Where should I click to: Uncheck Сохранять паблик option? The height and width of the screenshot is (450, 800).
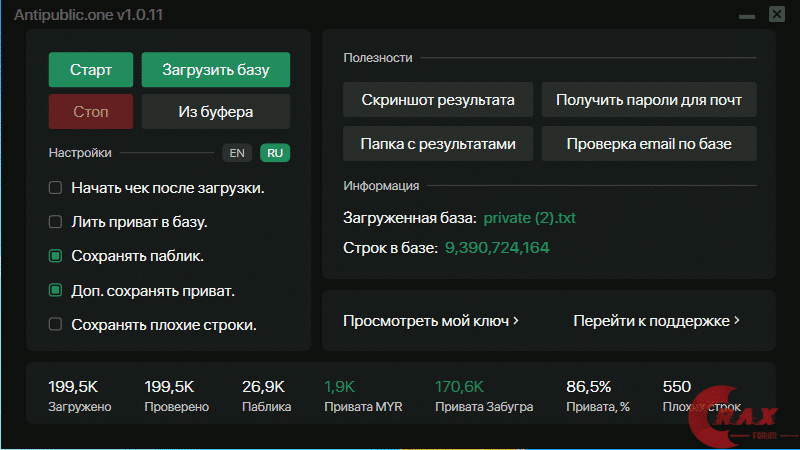click(x=56, y=256)
